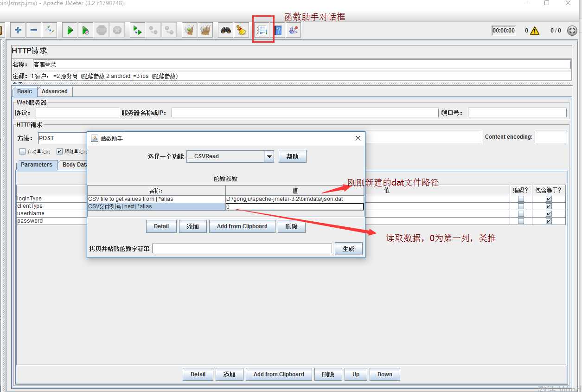Click the Content encoding input field

[550, 137]
